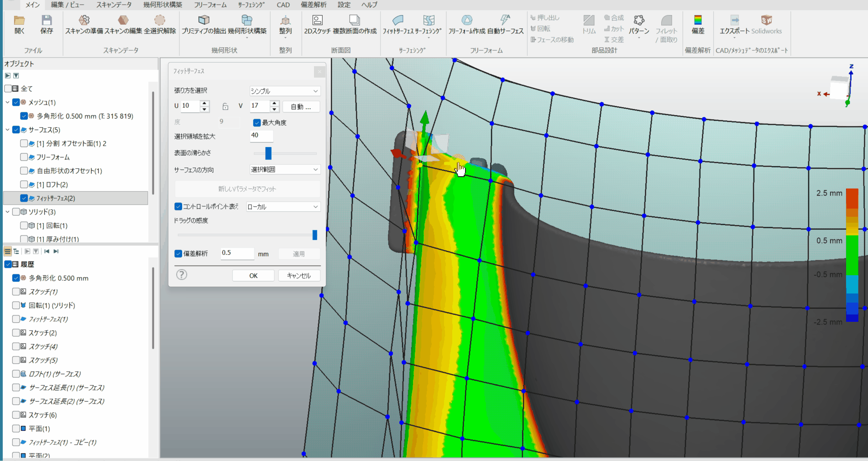This screenshot has width=868, height=461.
Task: Click the フリーフォーム作成 icon
Action: pos(466,21)
